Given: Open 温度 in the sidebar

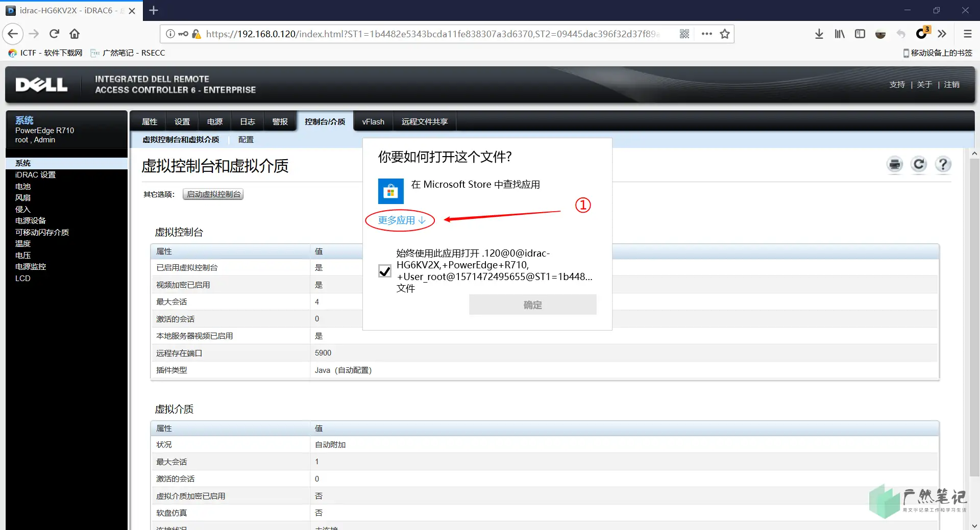Looking at the screenshot, I should point(23,244).
